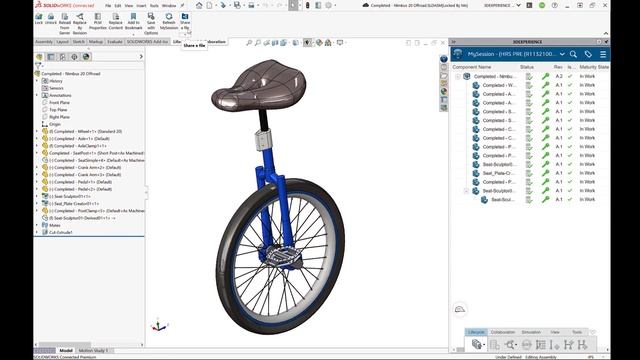640x360 pixels.
Task: Open the View menu
Action: click(x=129, y=6)
